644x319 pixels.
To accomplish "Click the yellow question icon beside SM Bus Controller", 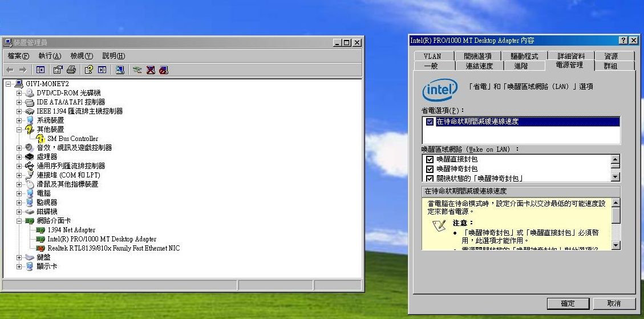I will tap(40, 139).
